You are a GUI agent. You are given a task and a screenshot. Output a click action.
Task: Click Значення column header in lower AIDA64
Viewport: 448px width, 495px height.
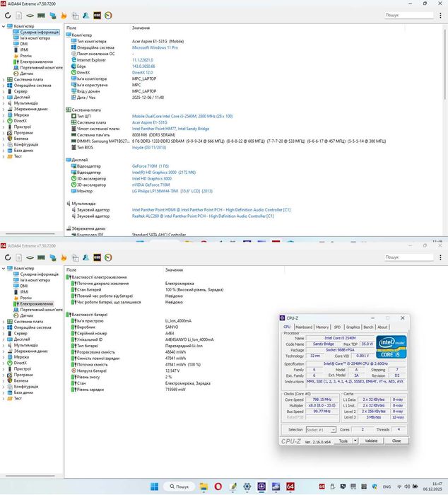[174, 270]
